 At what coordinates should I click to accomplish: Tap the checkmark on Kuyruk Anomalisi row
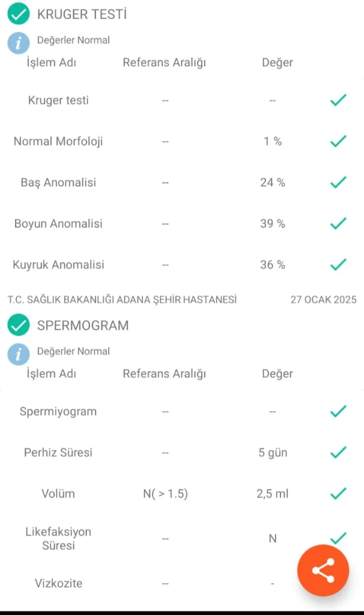(x=338, y=264)
